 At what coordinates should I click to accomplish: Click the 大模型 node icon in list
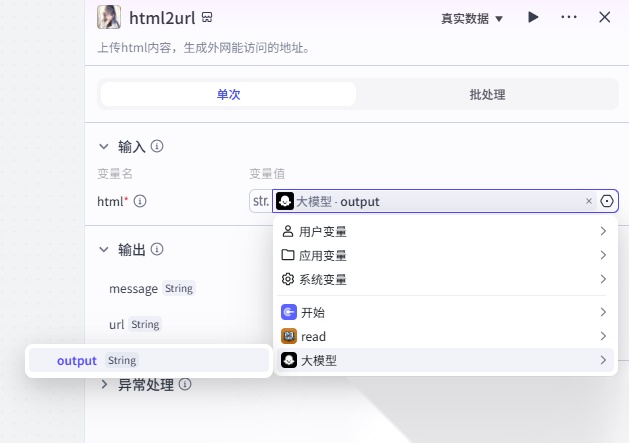pyautogui.click(x=289, y=360)
